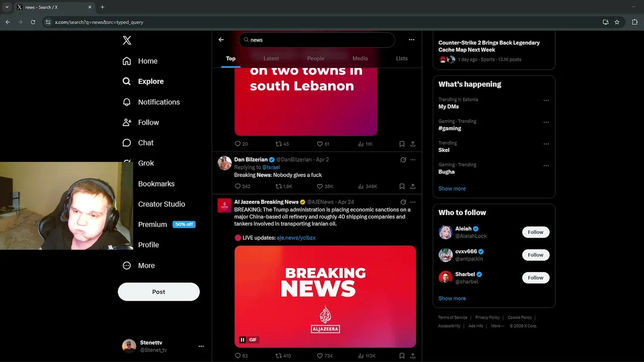Click Grok icon on Al Jazeera post
This screenshot has width=644, height=362.
(x=403, y=202)
